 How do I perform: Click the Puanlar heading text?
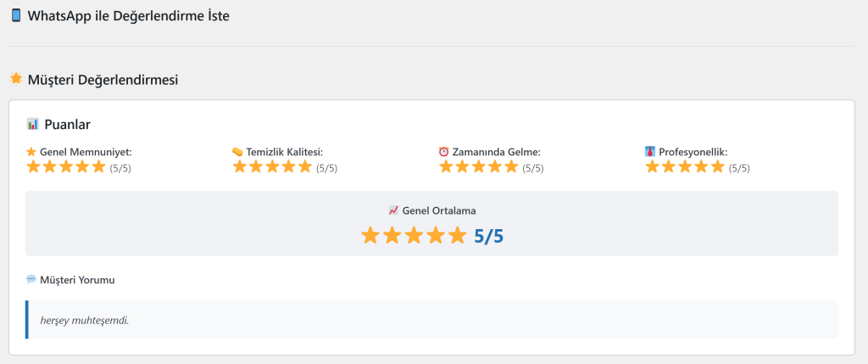coord(67,124)
